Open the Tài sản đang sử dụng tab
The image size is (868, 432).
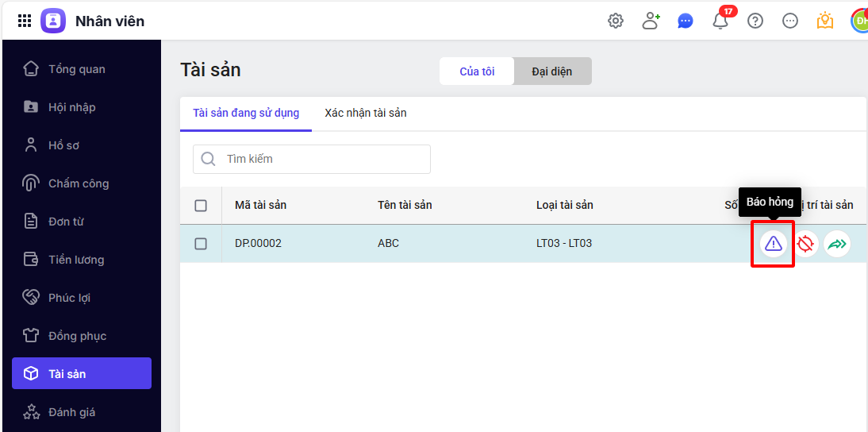click(x=246, y=114)
